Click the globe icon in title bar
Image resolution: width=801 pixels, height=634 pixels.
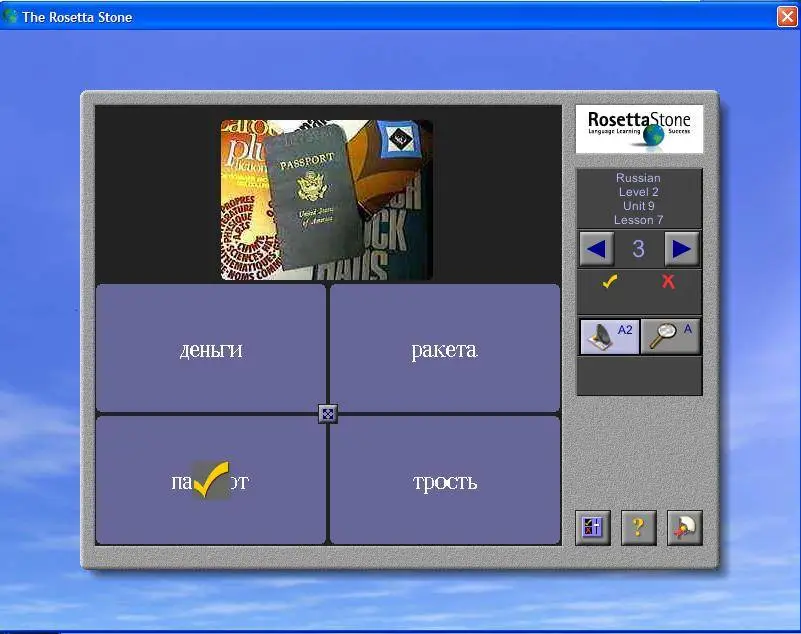tap(10, 16)
